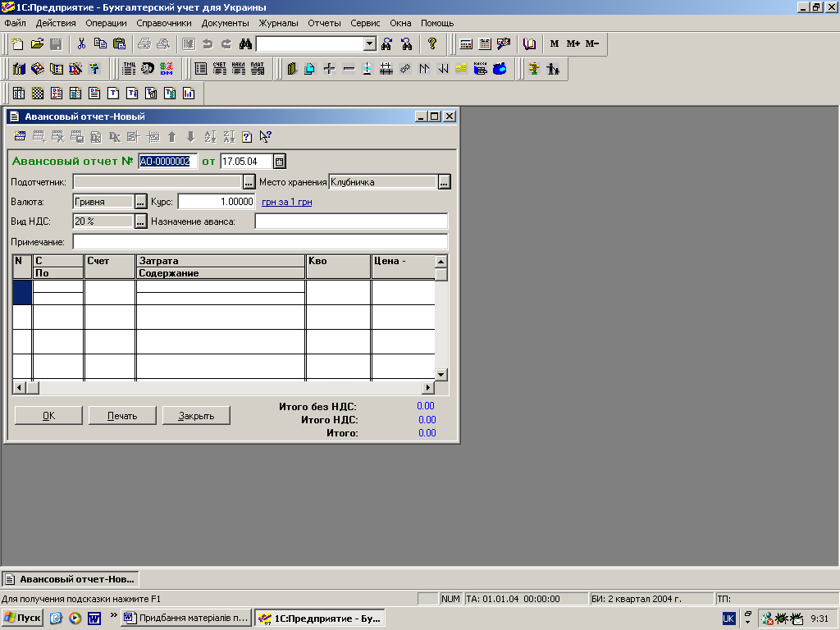The width and height of the screenshot is (840, 630).
Task: Open the date calendar picker button
Action: (x=279, y=162)
